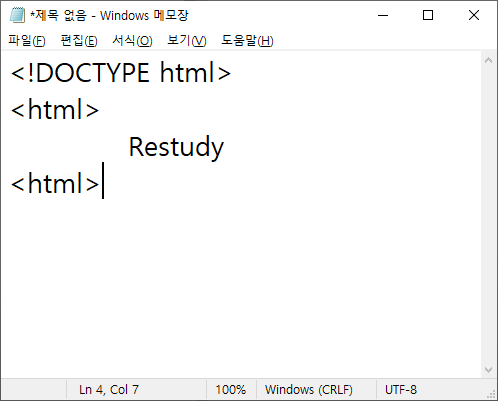Minimize the Notepad window
Viewport: 498px width, 401px height.
point(383,15)
